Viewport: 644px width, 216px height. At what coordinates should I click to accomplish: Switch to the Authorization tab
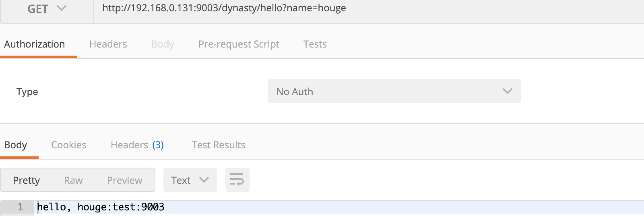tap(35, 44)
